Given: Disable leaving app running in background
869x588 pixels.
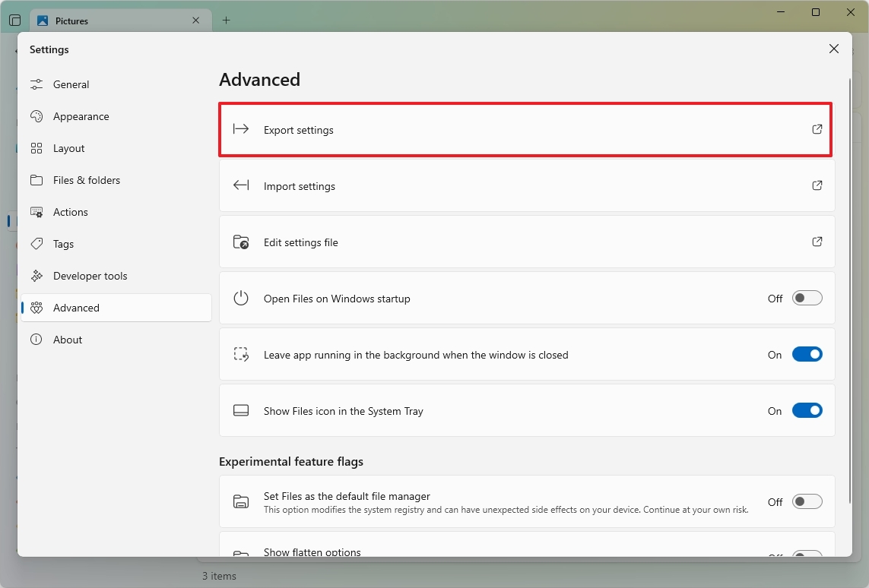Looking at the screenshot, I should 807,354.
